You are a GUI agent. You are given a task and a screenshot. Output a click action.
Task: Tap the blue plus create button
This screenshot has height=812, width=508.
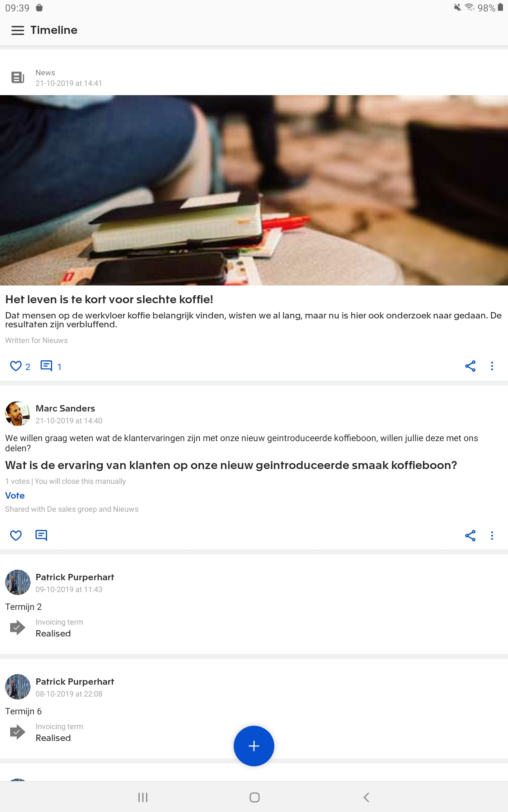pyautogui.click(x=254, y=746)
